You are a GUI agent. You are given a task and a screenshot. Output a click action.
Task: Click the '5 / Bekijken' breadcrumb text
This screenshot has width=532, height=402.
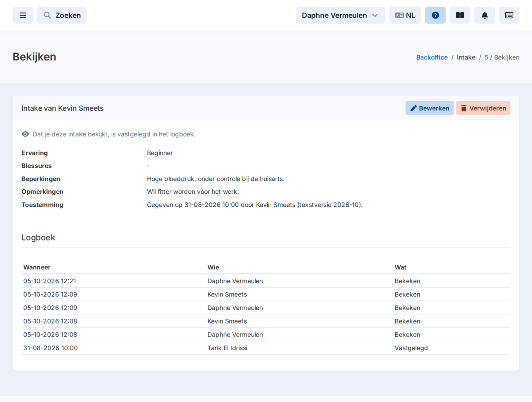(502, 57)
